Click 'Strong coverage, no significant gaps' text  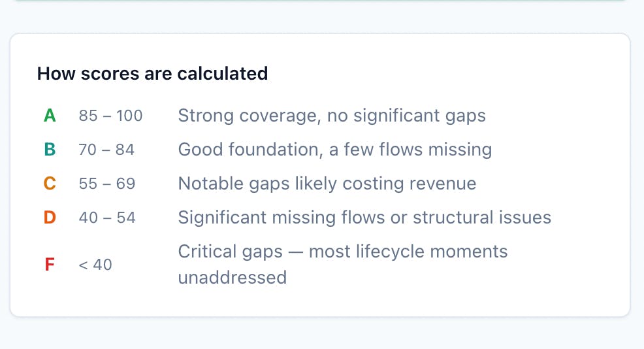(x=332, y=116)
